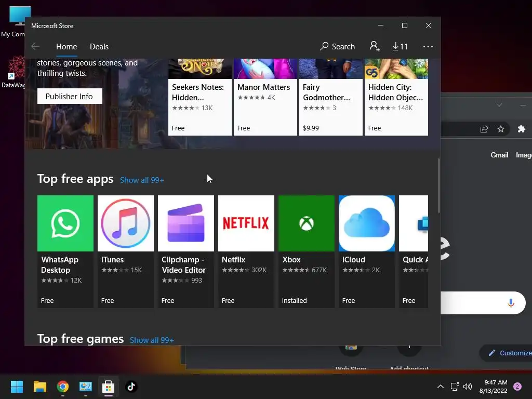Click the Microsoft Store vertical scrollbar
The width and height of the screenshot is (532, 399).
point(438,185)
